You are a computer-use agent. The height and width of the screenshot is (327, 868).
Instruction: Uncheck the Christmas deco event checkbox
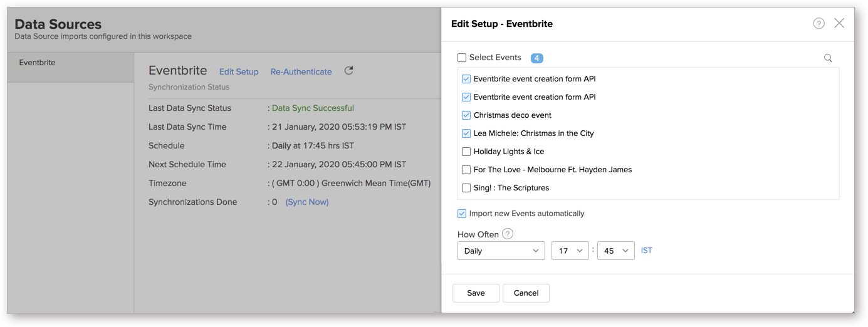pos(466,115)
